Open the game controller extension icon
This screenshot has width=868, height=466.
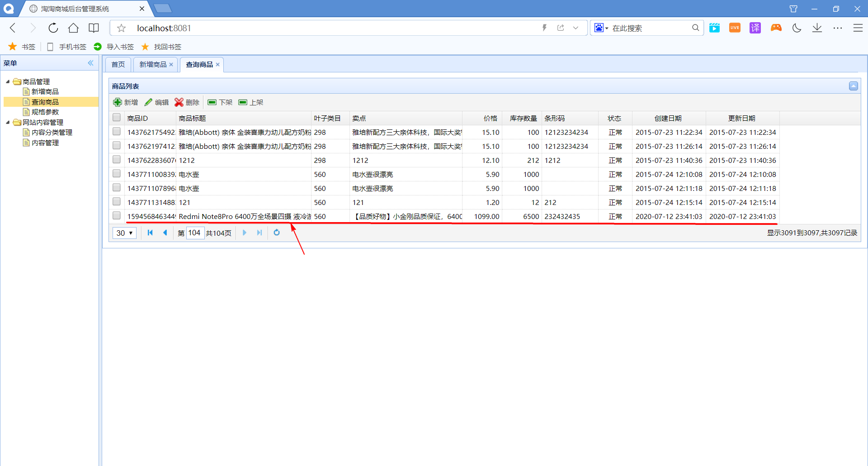[776, 28]
